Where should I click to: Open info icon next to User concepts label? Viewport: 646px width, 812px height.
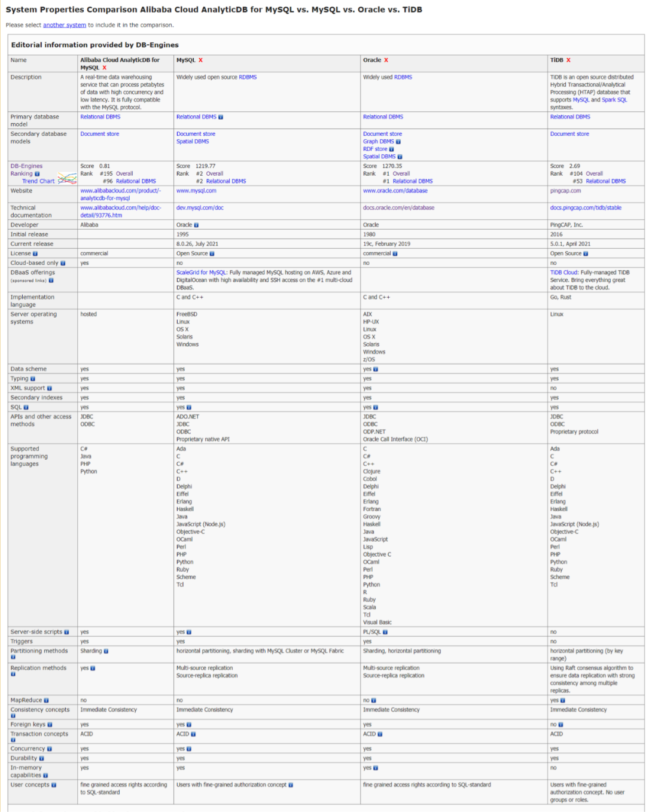(54, 785)
